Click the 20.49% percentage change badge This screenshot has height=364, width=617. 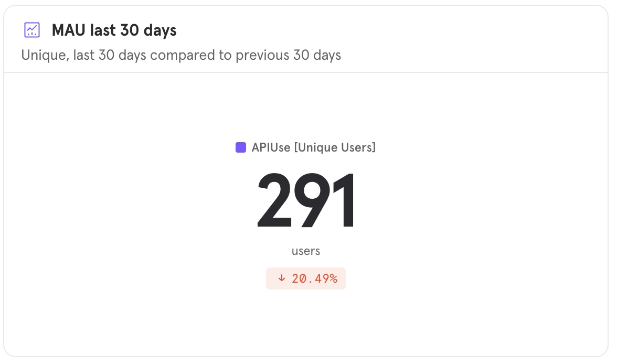[306, 279]
